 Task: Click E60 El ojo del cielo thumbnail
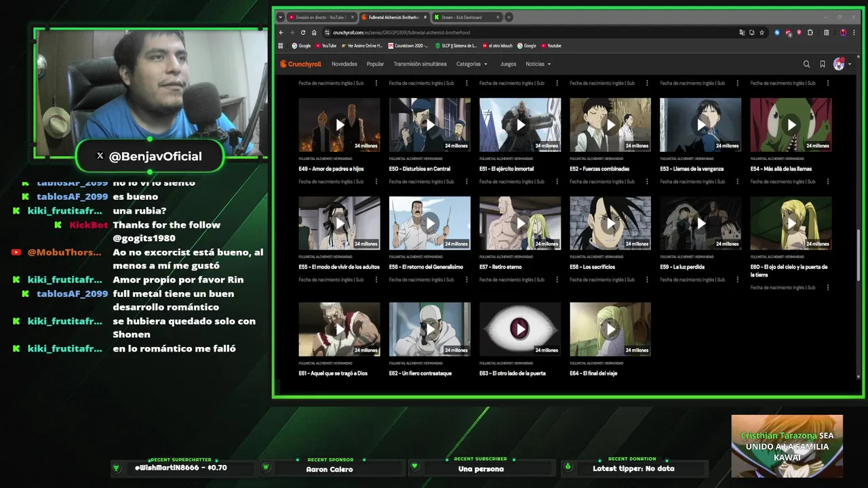[791, 223]
